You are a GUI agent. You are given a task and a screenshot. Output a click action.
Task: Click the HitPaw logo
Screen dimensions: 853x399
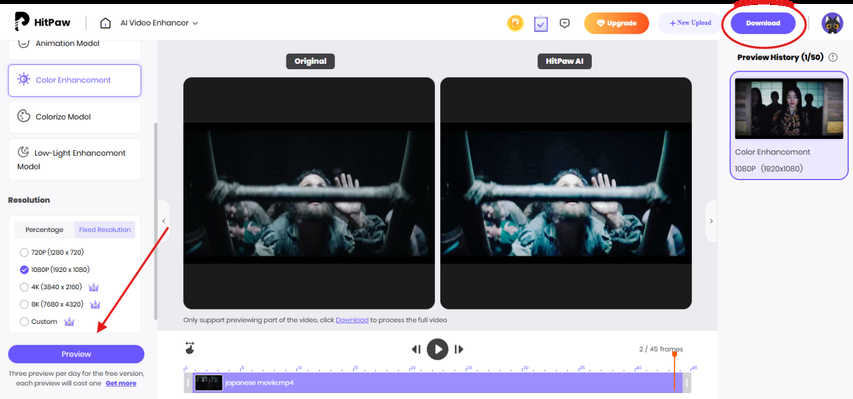(x=41, y=22)
